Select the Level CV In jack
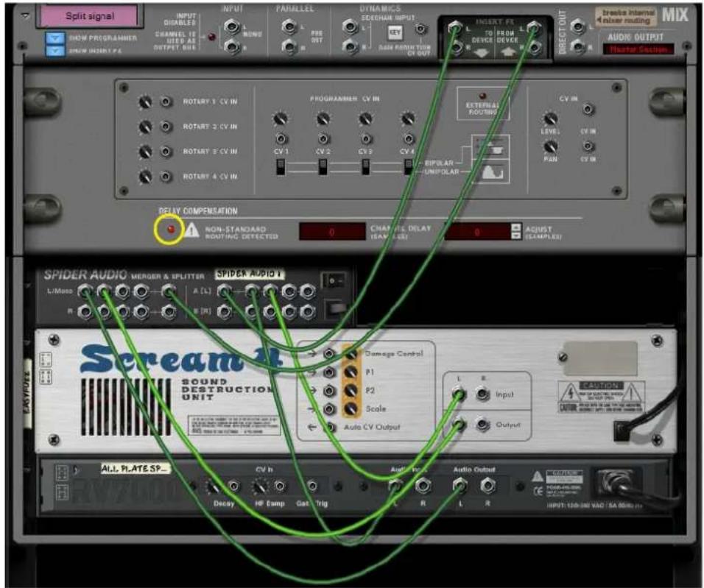This screenshot has width=704, height=588. click(588, 109)
